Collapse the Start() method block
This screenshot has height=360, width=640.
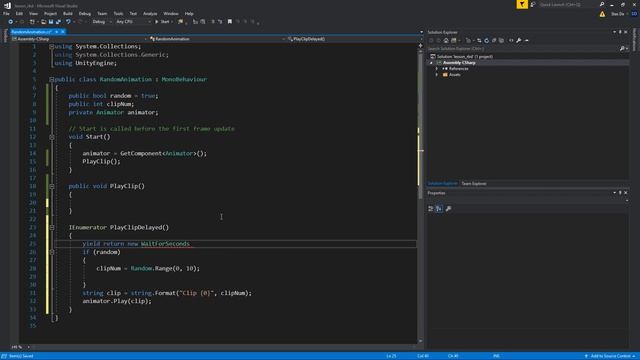[x=52, y=137]
